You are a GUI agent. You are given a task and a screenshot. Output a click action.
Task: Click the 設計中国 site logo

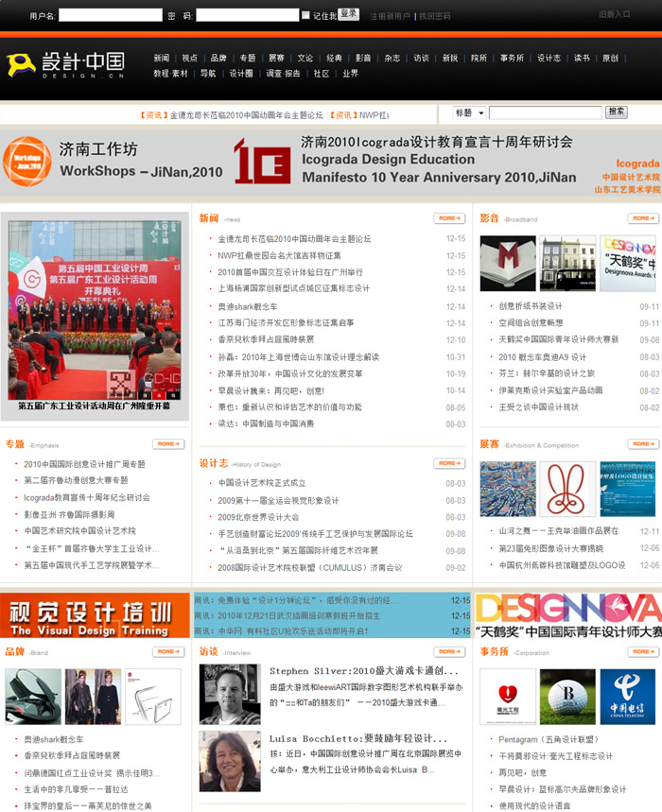pyautogui.click(x=66, y=64)
